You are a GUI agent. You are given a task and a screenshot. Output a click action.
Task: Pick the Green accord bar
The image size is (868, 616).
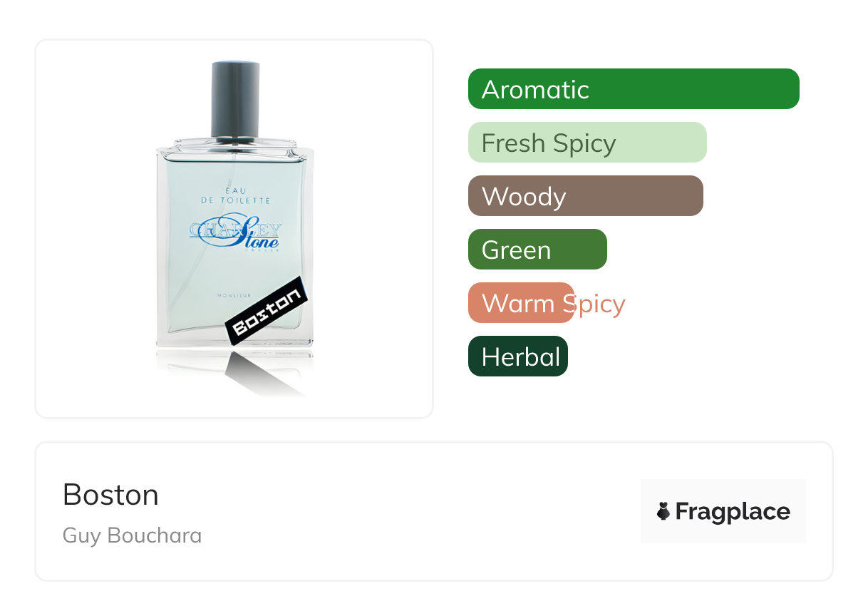[537, 250]
